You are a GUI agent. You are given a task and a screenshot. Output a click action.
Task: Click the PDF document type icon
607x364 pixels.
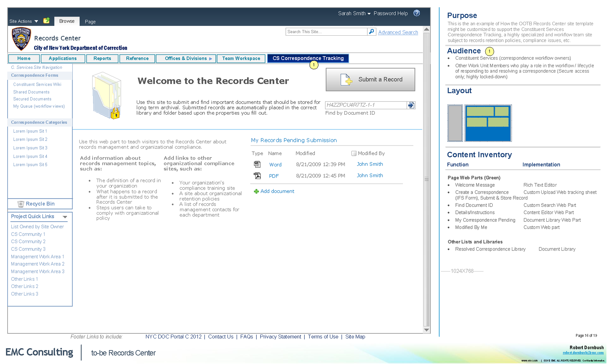[257, 176]
